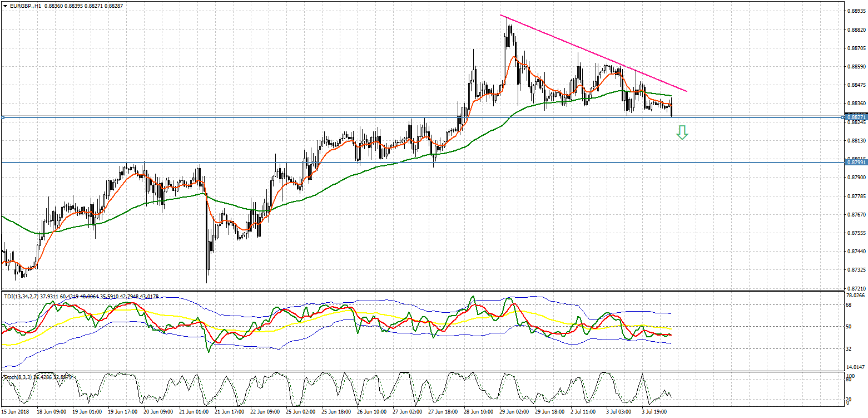The width and height of the screenshot is (868, 418).
Task: Click the 15 Jun 2018 date label
Action: coord(16,412)
